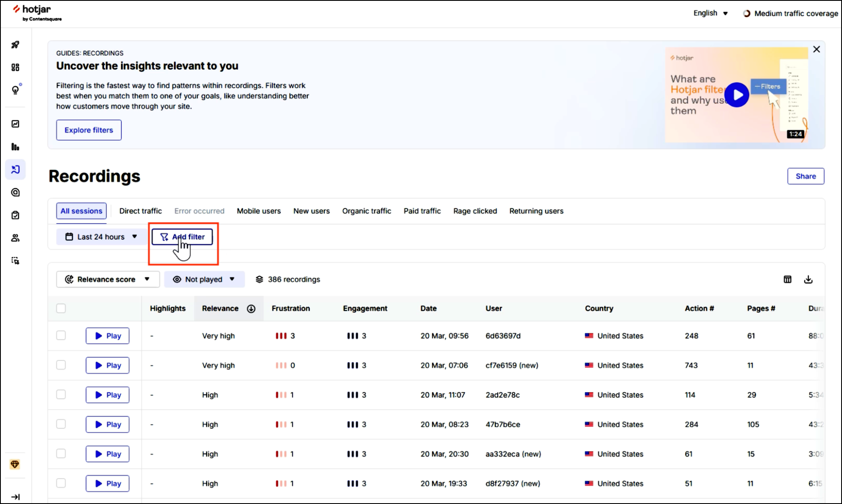Image resolution: width=842 pixels, height=504 pixels.
Task: Click the download recordings icon
Action: coord(808,280)
